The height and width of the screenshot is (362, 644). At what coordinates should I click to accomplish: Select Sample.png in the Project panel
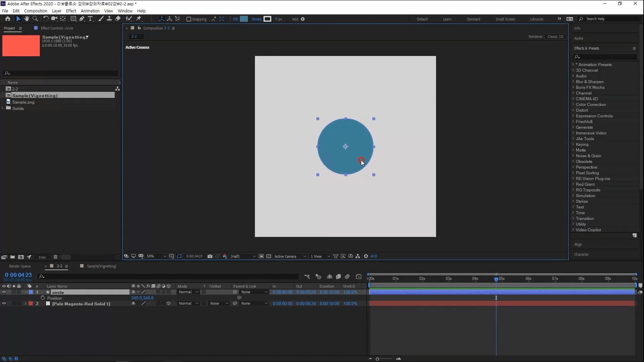pyautogui.click(x=23, y=102)
